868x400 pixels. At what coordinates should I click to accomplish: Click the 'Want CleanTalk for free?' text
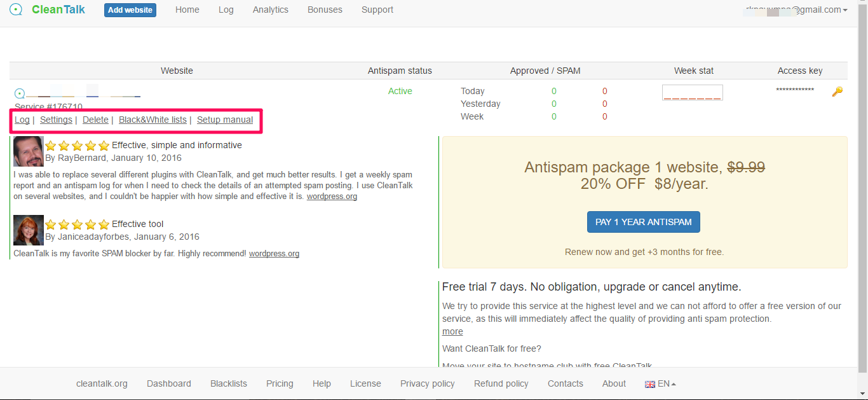[x=492, y=348]
